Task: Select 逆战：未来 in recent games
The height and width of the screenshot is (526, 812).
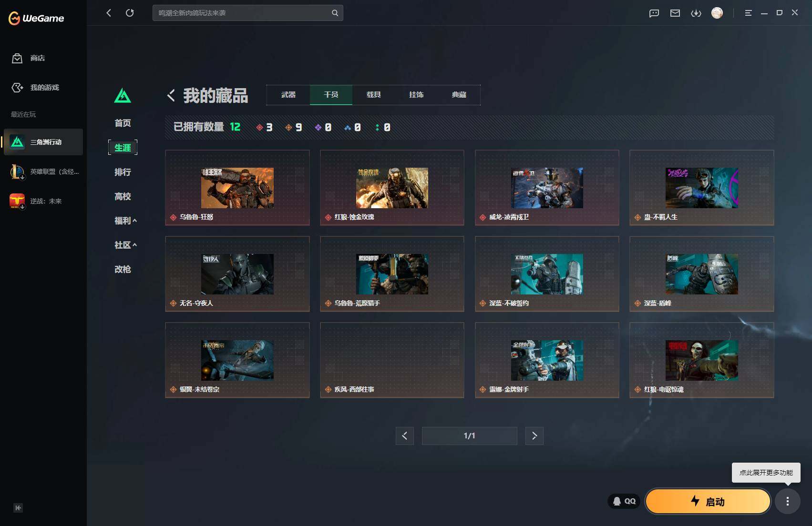Action: pyautogui.click(x=43, y=201)
